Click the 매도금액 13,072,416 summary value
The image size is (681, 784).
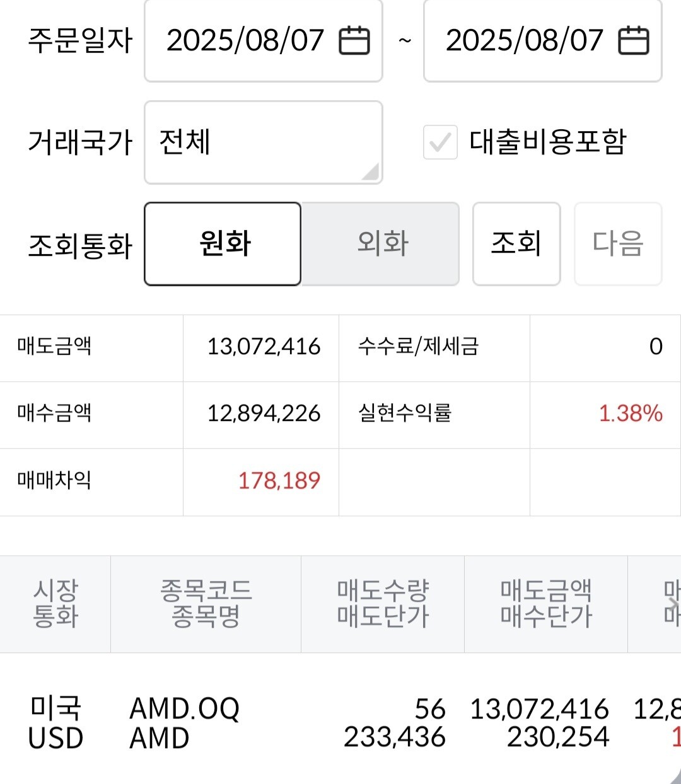pos(264,347)
